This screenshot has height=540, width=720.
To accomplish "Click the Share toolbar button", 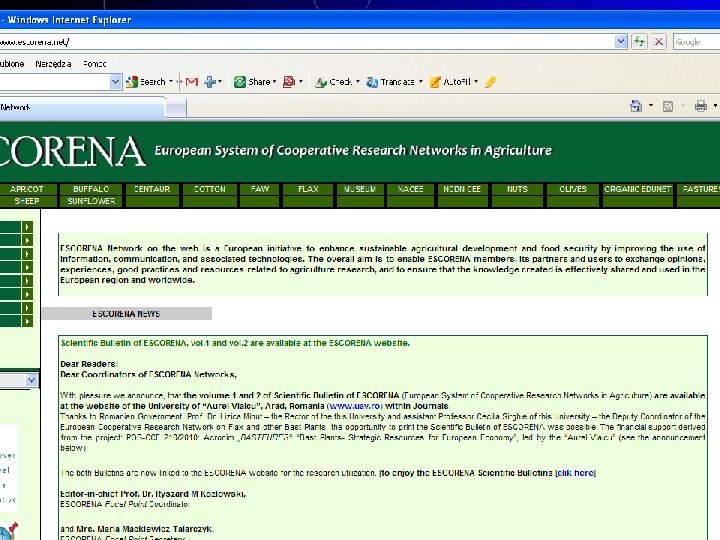I will 252,82.
